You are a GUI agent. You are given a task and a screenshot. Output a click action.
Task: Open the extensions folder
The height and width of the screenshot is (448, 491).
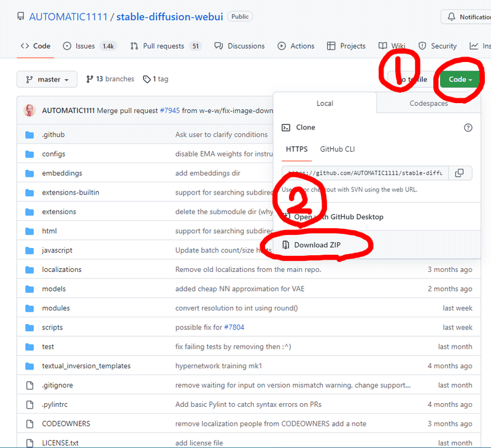[59, 212]
